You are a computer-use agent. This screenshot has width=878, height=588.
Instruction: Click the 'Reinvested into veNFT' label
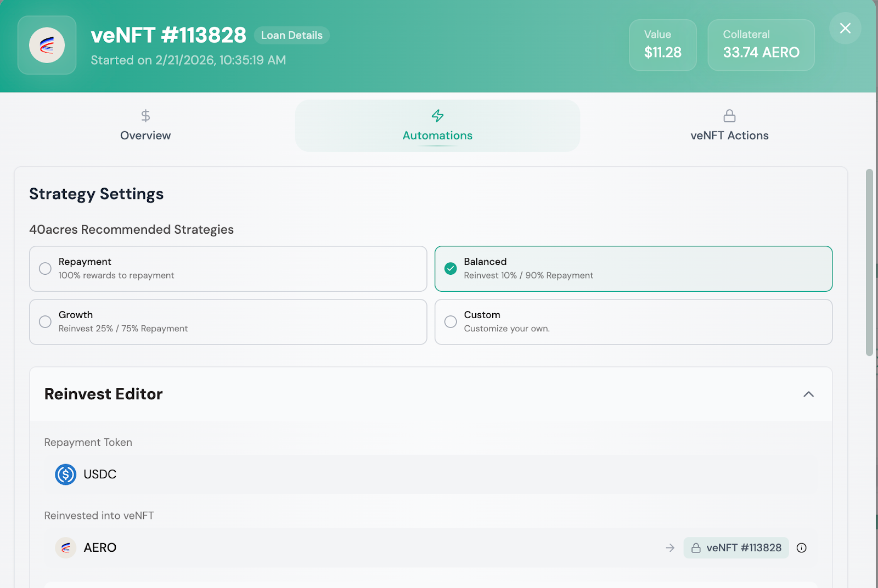point(99,516)
